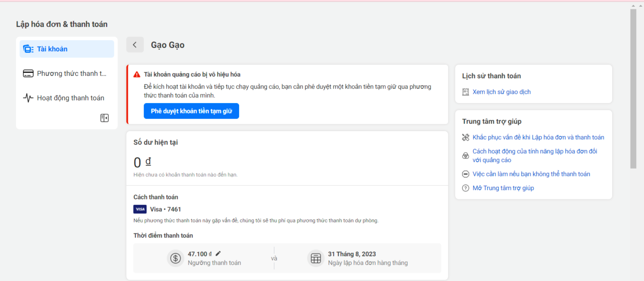This screenshot has height=281, width=644.
Task: Click the Ngày lập hóa đơn hàng tháng label
Action: point(368,263)
